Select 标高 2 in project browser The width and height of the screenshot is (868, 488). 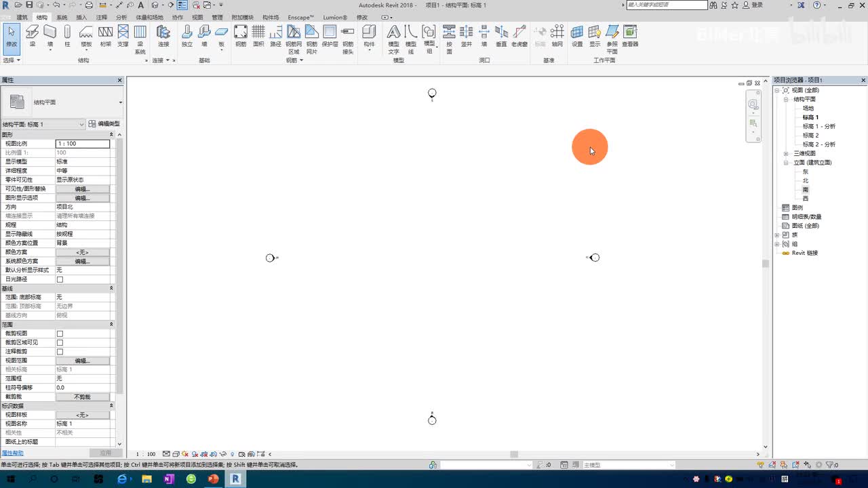tap(811, 136)
